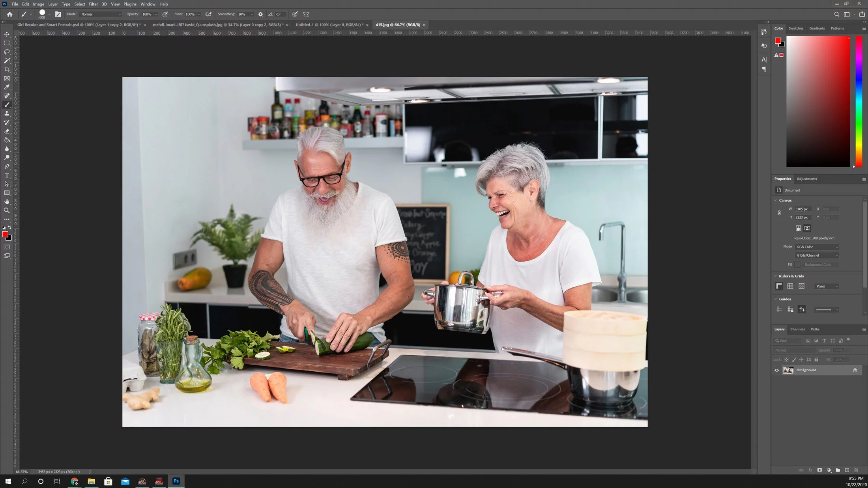Image resolution: width=868 pixels, height=488 pixels.
Task: Select the Eraser tool
Action: (7, 131)
